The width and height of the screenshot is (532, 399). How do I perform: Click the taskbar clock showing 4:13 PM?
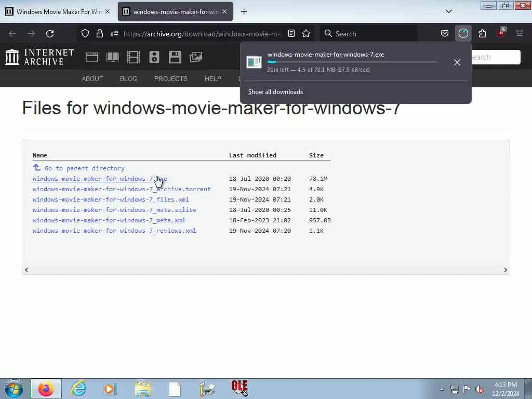coord(506,389)
